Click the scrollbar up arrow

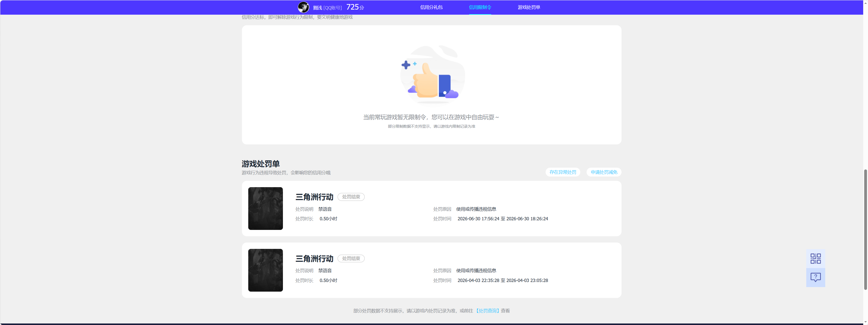pos(865,3)
